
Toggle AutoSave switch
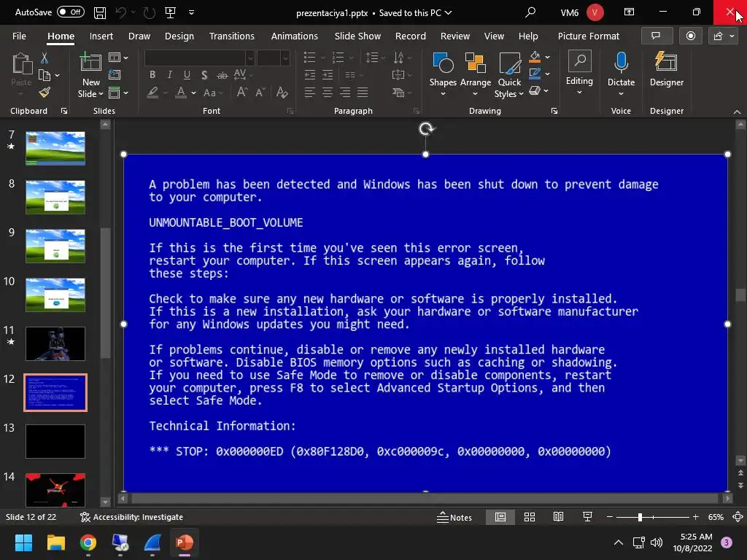[x=71, y=12]
